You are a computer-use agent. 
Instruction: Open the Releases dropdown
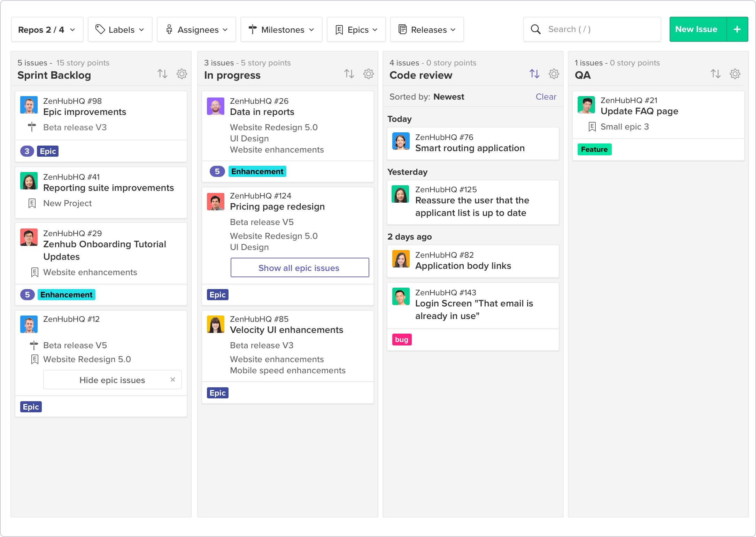(427, 29)
